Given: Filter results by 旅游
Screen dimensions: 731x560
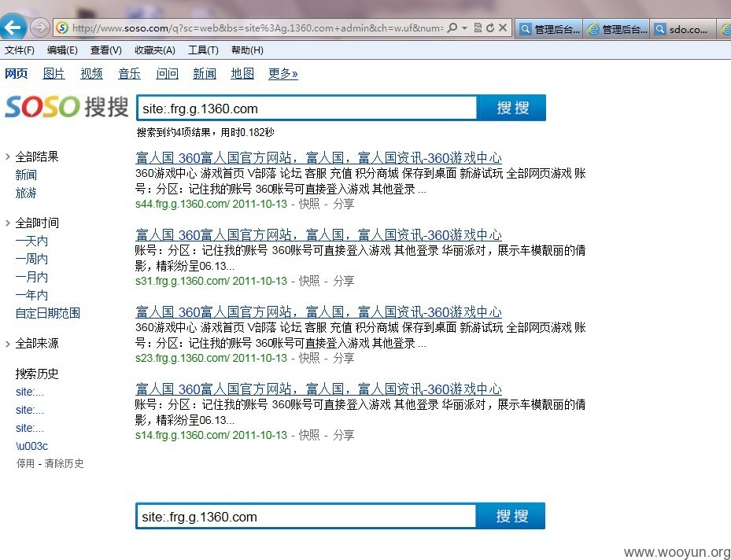Looking at the screenshot, I should click(x=26, y=193).
